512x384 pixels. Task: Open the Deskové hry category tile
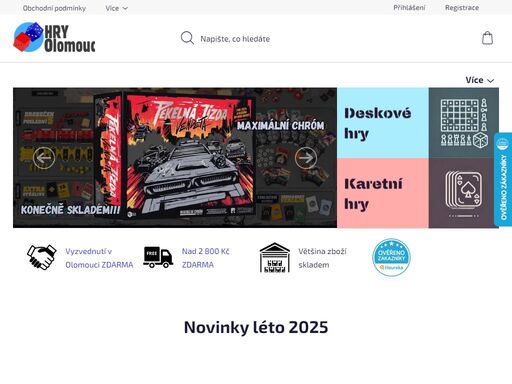383,123
